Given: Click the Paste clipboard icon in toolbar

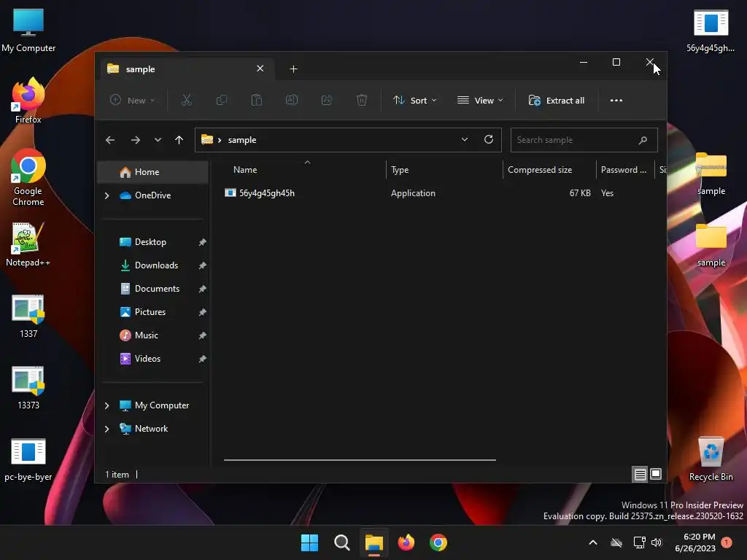Looking at the screenshot, I should (256, 101).
